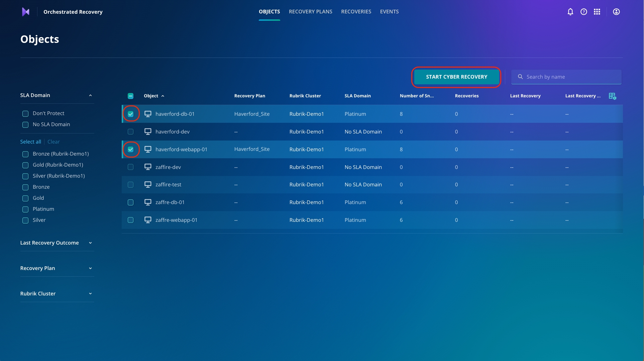Click the monitor icon for haverford-dev
This screenshot has height=361, width=644.
point(148,131)
